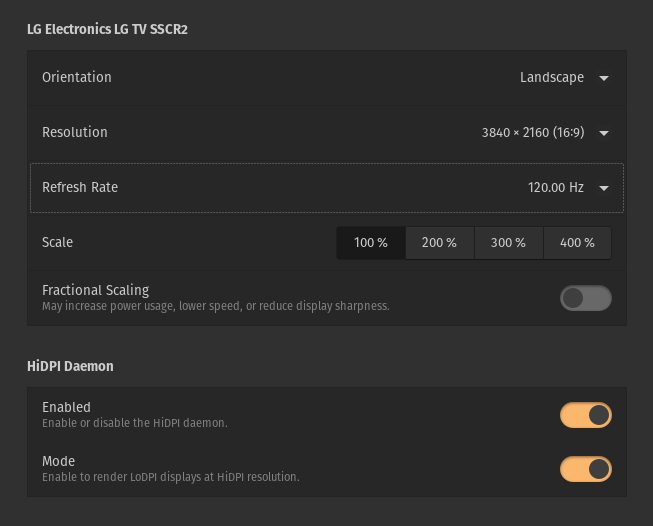Click the Mode setting description text

point(170,477)
